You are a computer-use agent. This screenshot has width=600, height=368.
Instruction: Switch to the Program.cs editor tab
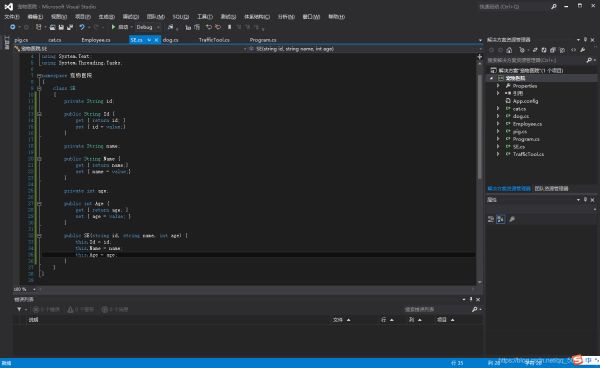263,40
